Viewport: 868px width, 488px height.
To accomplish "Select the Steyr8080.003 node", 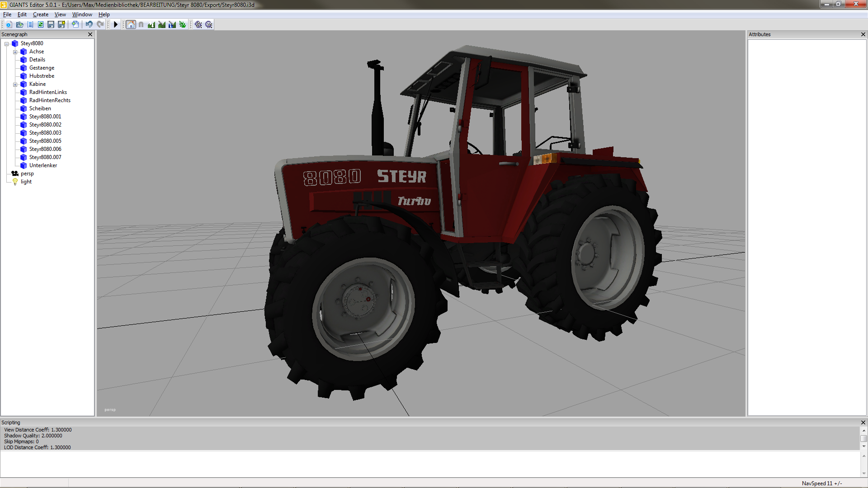I will point(45,133).
